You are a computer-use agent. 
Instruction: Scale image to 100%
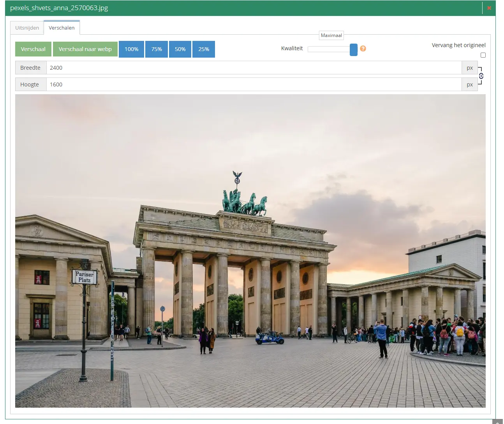coord(131,49)
